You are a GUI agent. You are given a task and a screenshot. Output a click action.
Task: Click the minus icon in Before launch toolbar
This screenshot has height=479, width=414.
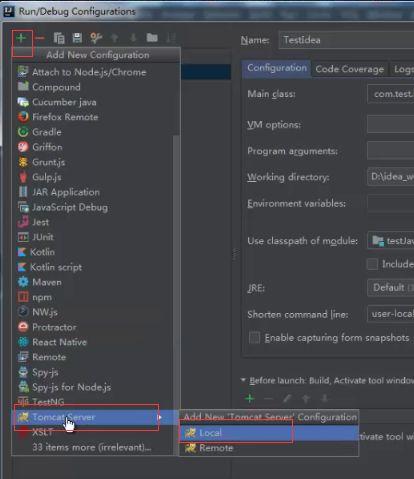pyautogui.click(x=268, y=398)
